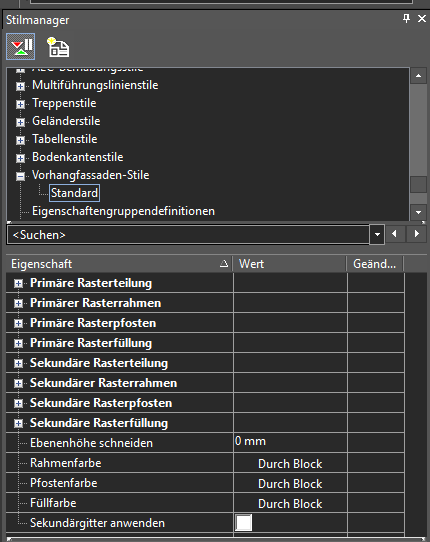
Task: Expand Sekundärer Rasterrahmen property
Action: [x=18, y=384]
